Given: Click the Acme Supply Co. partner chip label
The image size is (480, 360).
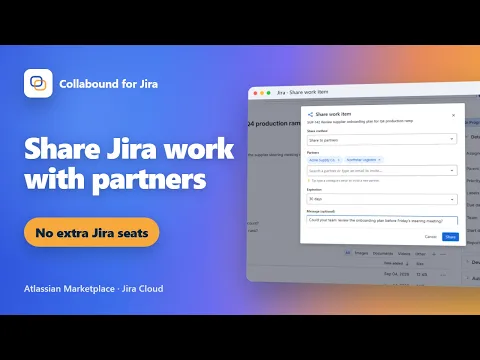Looking at the screenshot, I should (x=322, y=160).
